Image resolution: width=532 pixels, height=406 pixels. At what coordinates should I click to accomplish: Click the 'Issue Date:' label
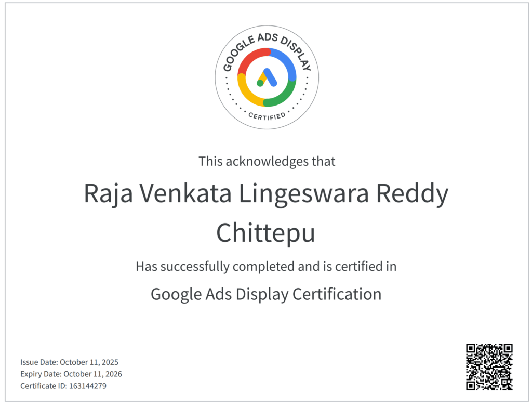click(x=39, y=362)
